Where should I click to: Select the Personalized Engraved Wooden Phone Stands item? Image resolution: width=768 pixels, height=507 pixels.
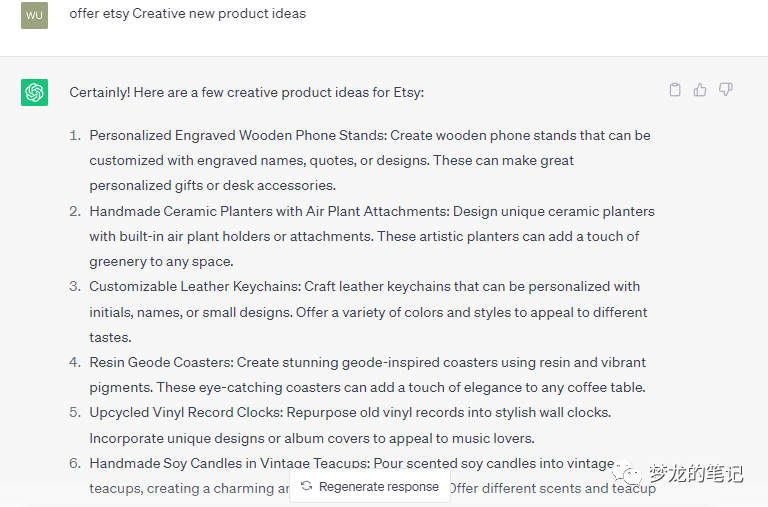point(238,135)
